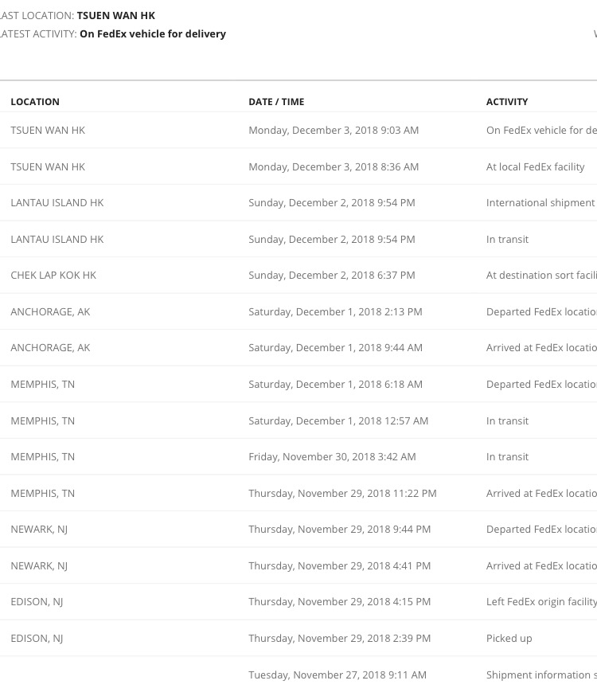This screenshot has width=597, height=700.
Task: Click 'Departed FedEx location' for Newark
Action: click(541, 529)
